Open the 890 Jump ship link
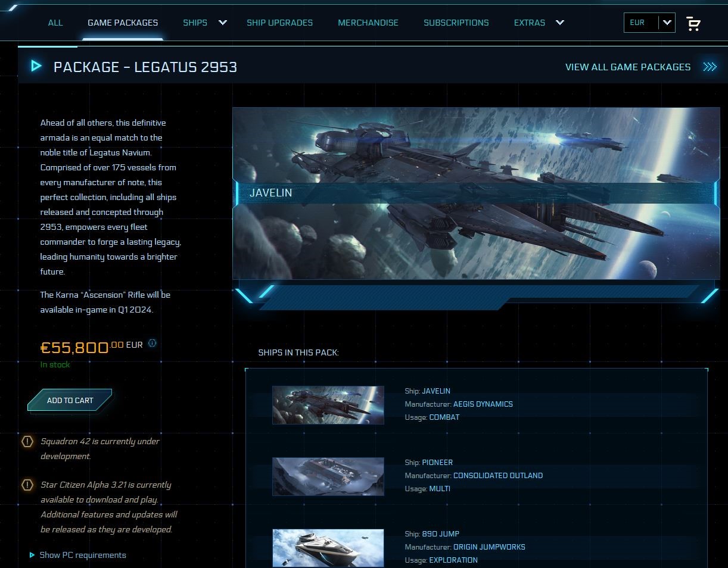 pos(441,534)
